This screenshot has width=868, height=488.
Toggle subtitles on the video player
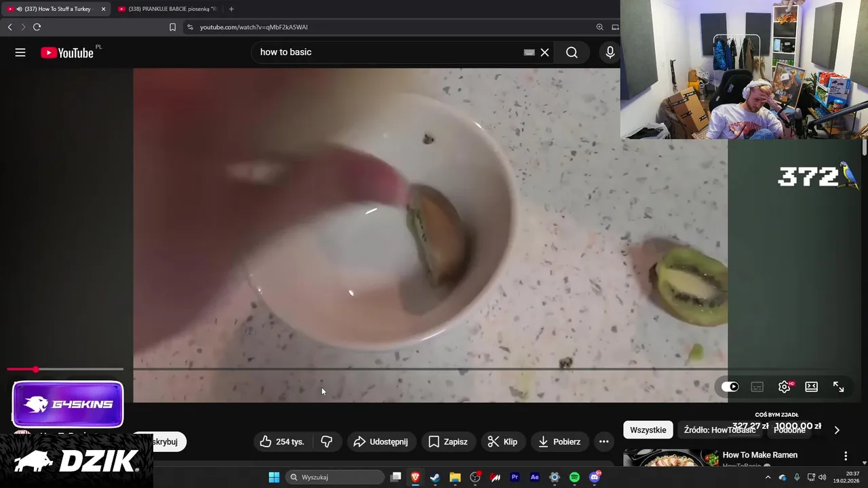pos(757,386)
